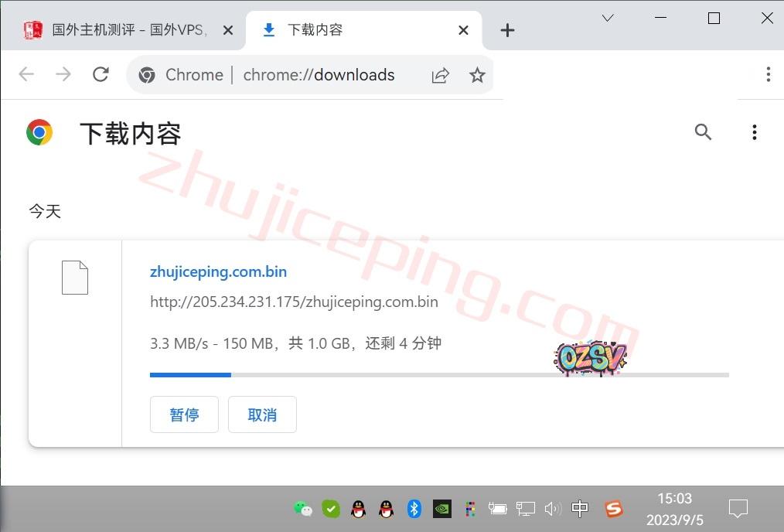Click the Bluetooth tray icon
Screen dimensions: 784x532
pyautogui.click(x=414, y=509)
